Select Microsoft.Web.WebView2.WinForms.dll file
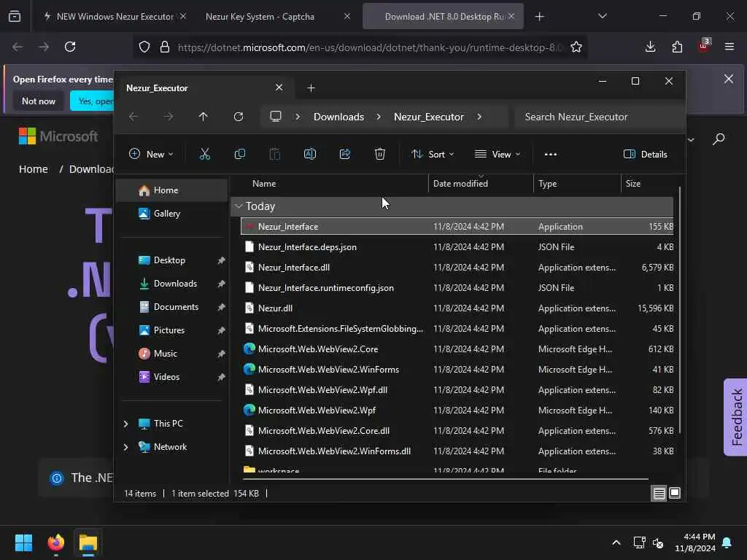Viewport: 747px width, 560px height. 457,451
